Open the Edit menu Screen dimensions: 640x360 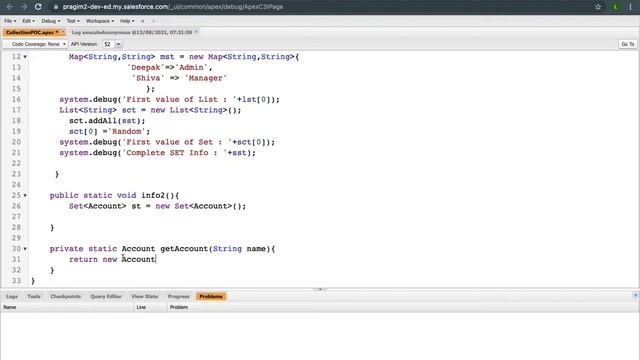(x=28, y=21)
